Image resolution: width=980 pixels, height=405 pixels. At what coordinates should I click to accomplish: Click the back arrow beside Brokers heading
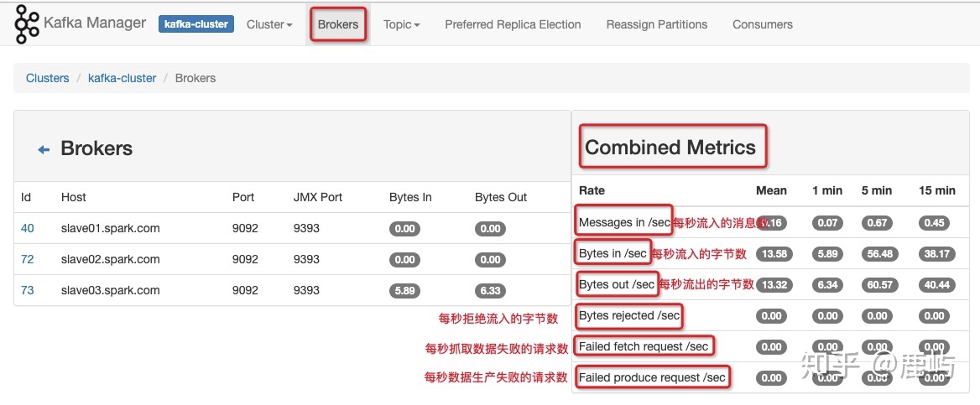(44, 149)
